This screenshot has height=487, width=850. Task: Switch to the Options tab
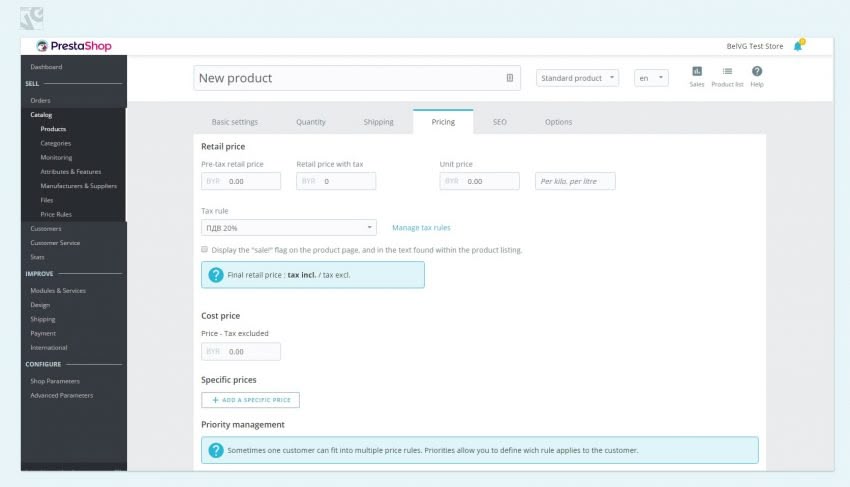click(558, 122)
